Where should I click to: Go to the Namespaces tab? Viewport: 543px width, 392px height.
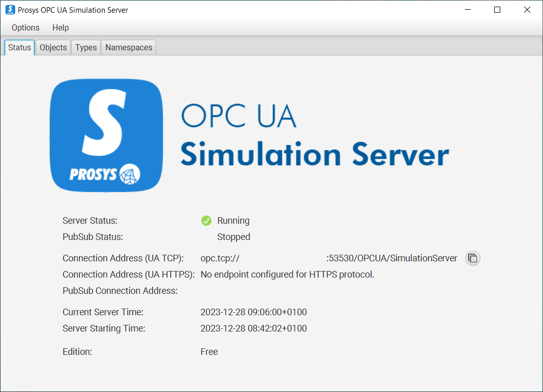(129, 47)
